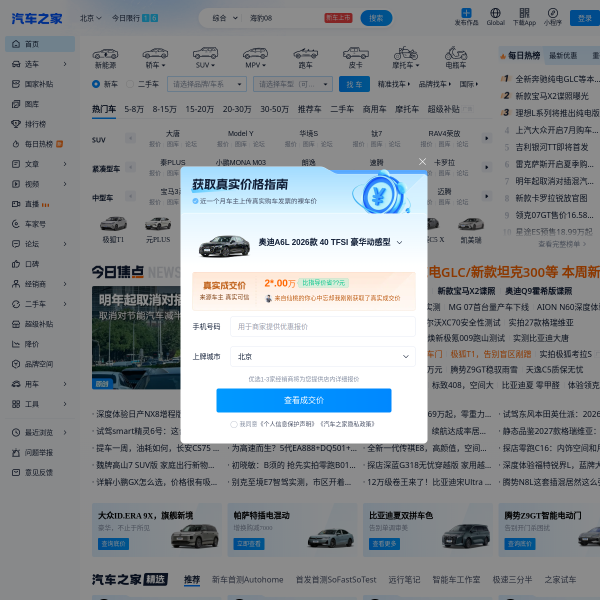Focus the 手机号码 input field
600x600 pixels.
(323, 326)
